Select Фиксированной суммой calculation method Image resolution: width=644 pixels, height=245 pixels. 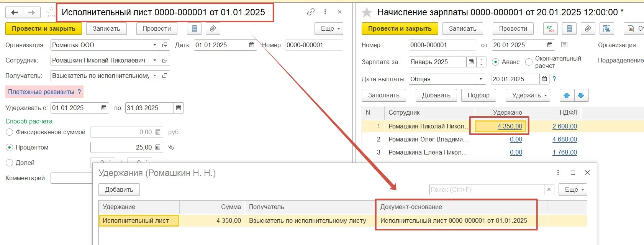click(10, 132)
